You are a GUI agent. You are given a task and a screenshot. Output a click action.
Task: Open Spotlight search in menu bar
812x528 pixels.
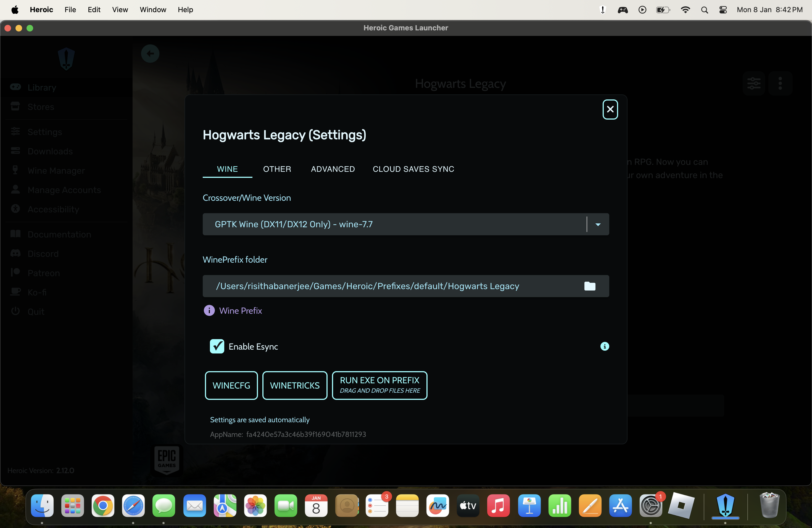[705, 10]
